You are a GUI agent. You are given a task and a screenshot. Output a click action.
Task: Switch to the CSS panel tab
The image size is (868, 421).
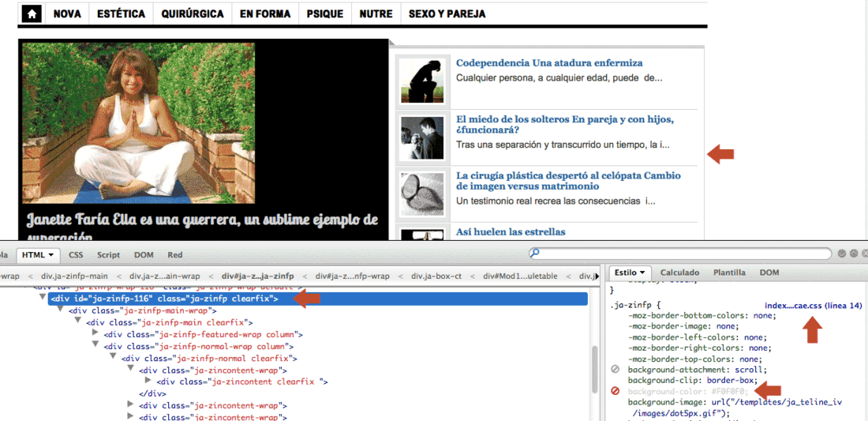75,255
